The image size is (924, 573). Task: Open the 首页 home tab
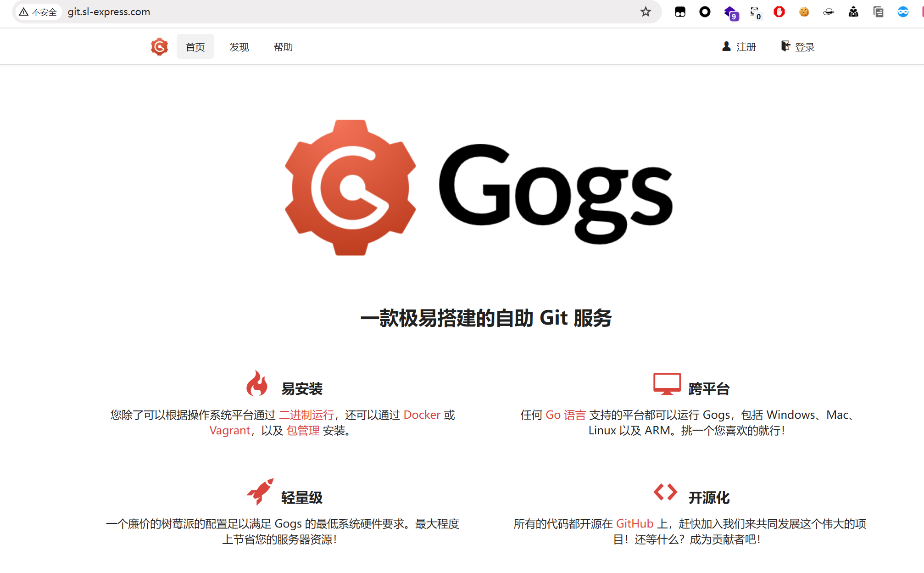195,47
